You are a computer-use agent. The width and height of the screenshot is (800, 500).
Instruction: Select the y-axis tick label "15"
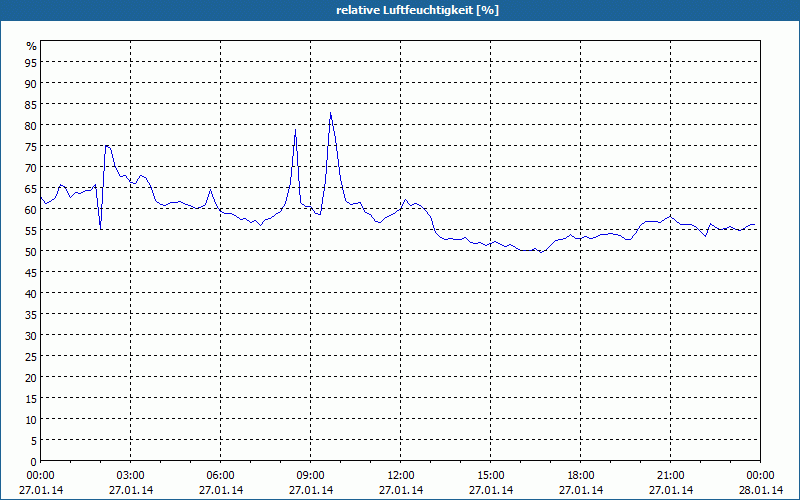pos(31,398)
